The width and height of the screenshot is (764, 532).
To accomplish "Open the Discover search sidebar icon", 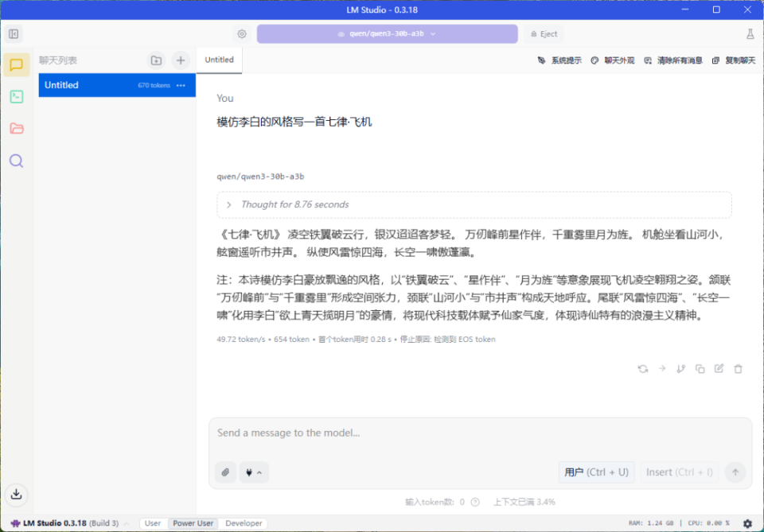I will coord(17,161).
